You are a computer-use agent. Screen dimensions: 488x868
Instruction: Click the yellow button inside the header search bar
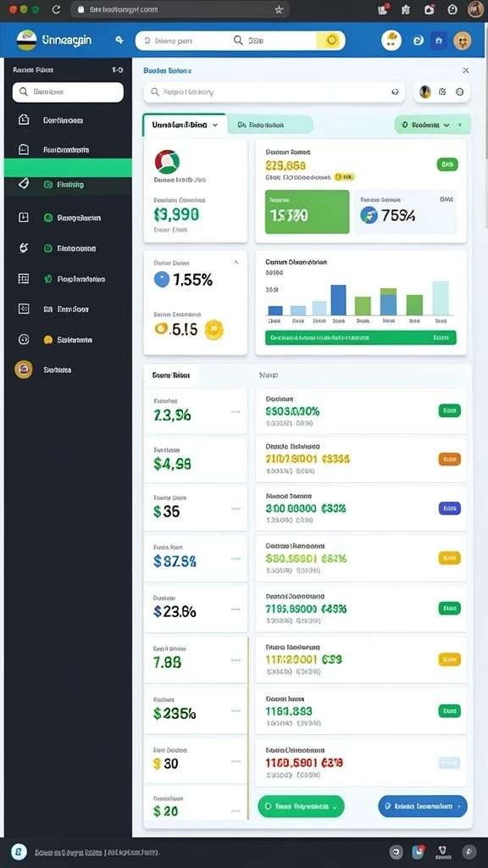[x=330, y=40]
